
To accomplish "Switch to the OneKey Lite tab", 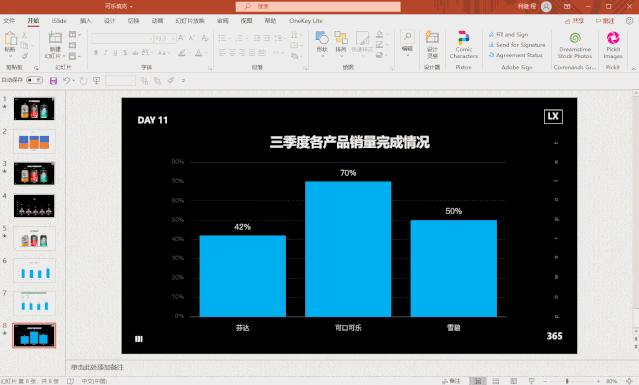I will coord(306,20).
